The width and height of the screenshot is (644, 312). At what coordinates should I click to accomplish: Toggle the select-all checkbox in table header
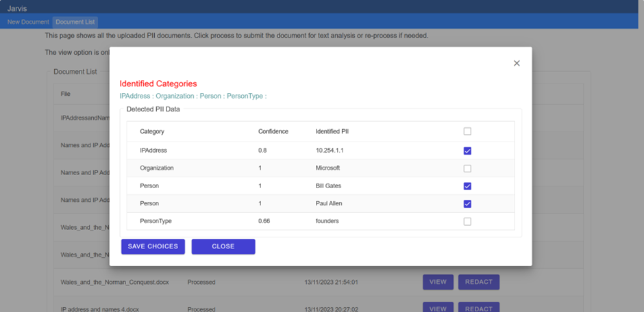click(467, 131)
